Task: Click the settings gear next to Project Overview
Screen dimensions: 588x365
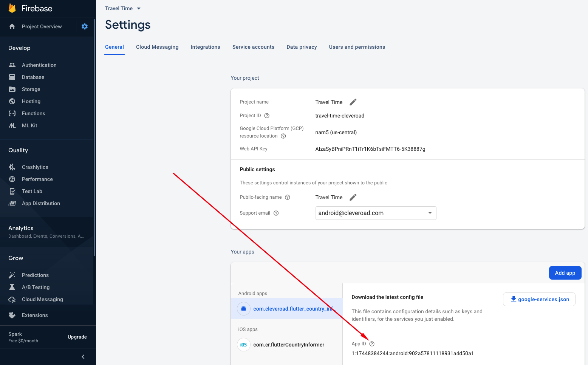Action: 85,26
